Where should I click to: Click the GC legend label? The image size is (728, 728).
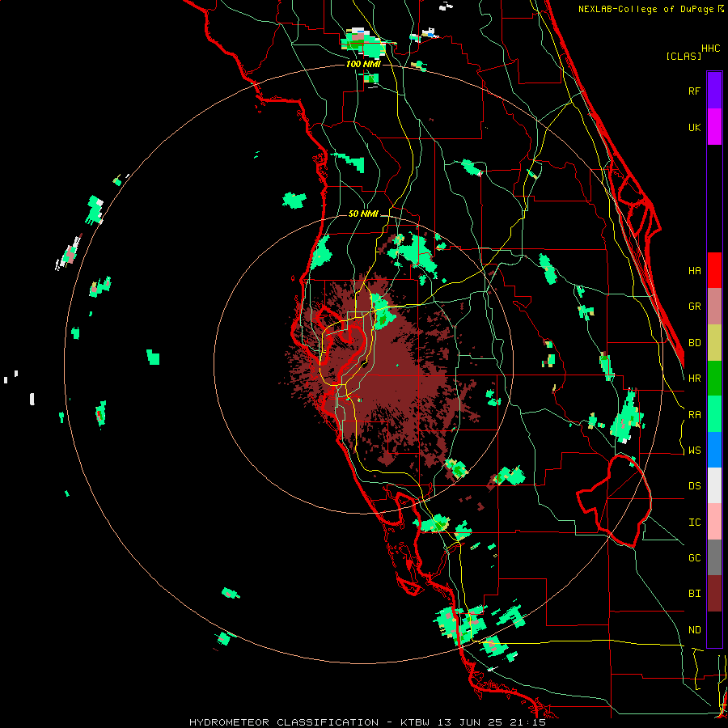click(694, 558)
